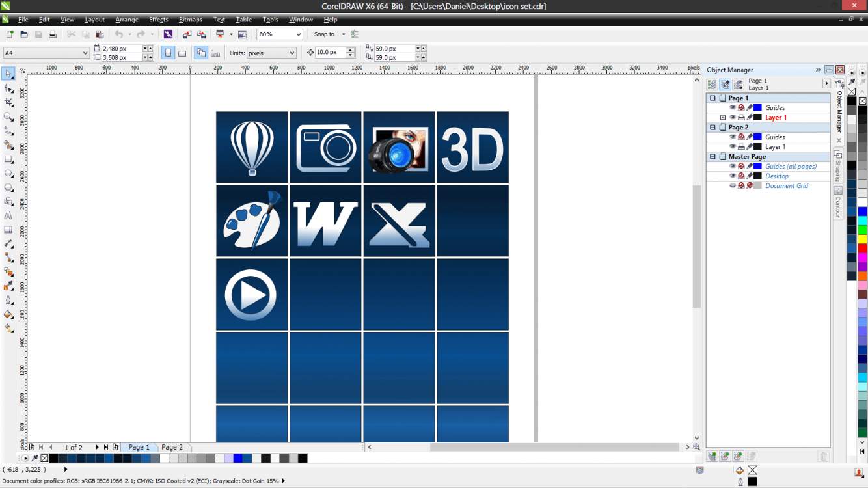868x488 pixels.
Task: Select the Pick tool in toolbox
Action: [8, 74]
